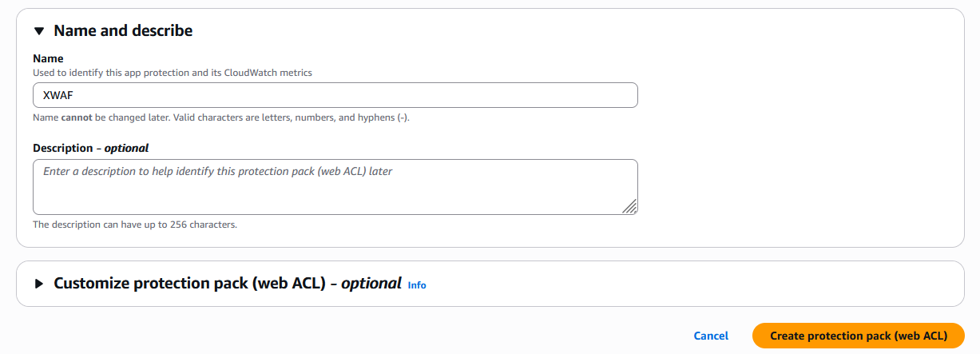Click the bold "Name" field label

pos(48,58)
